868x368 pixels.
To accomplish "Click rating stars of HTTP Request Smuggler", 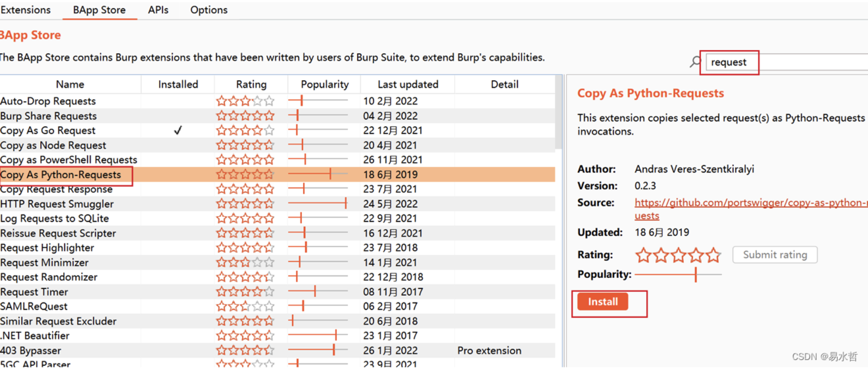I will click(x=245, y=204).
